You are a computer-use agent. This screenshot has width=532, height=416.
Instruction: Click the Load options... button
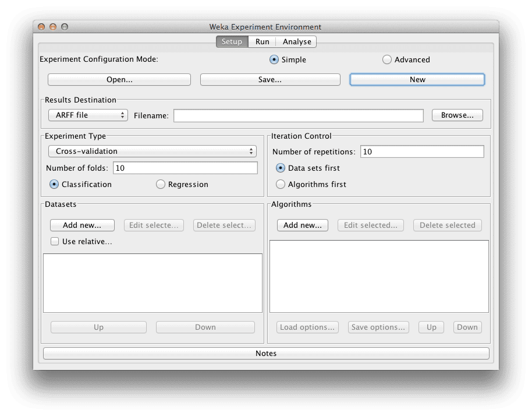click(x=307, y=327)
